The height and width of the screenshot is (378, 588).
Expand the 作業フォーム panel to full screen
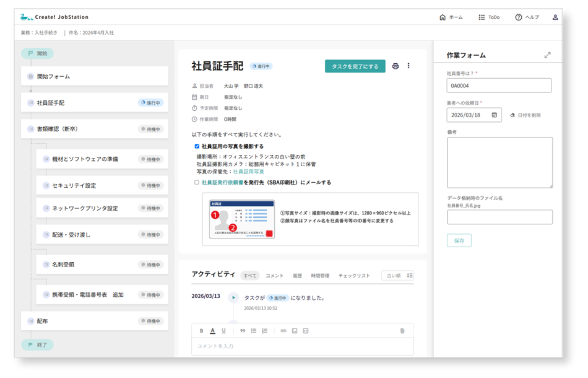pos(547,55)
